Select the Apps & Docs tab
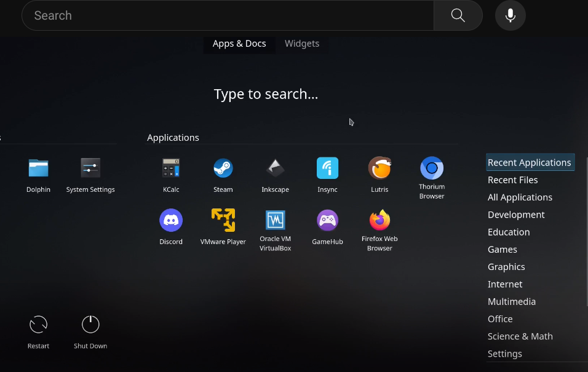The image size is (588, 372). point(239,44)
